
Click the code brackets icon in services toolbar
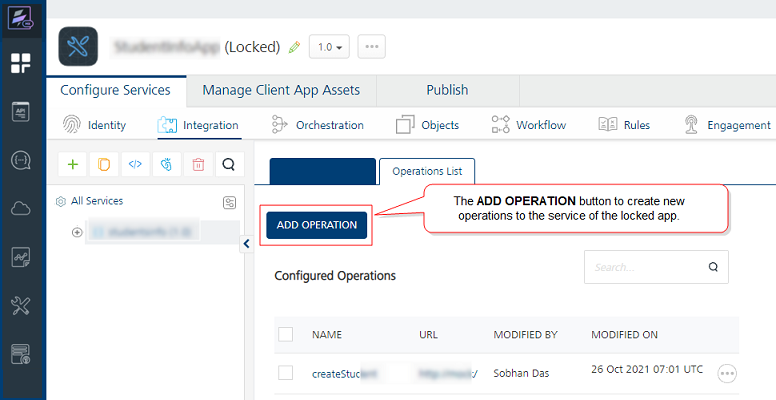point(135,164)
